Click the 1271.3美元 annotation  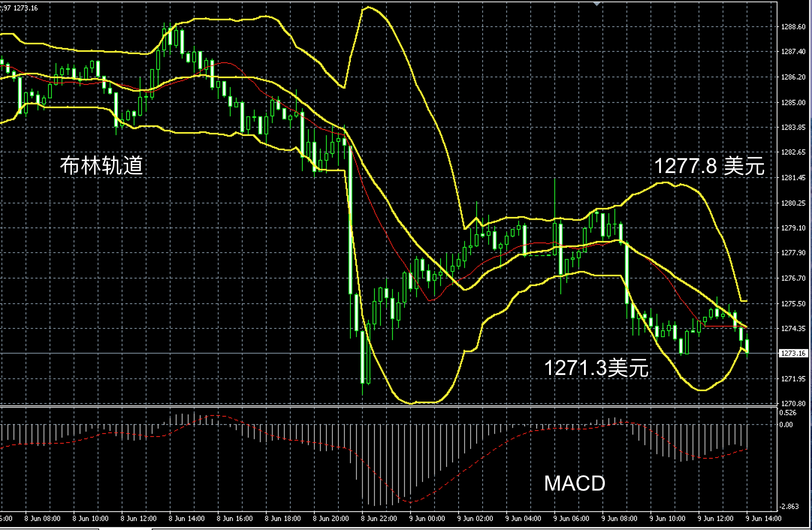(596, 368)
